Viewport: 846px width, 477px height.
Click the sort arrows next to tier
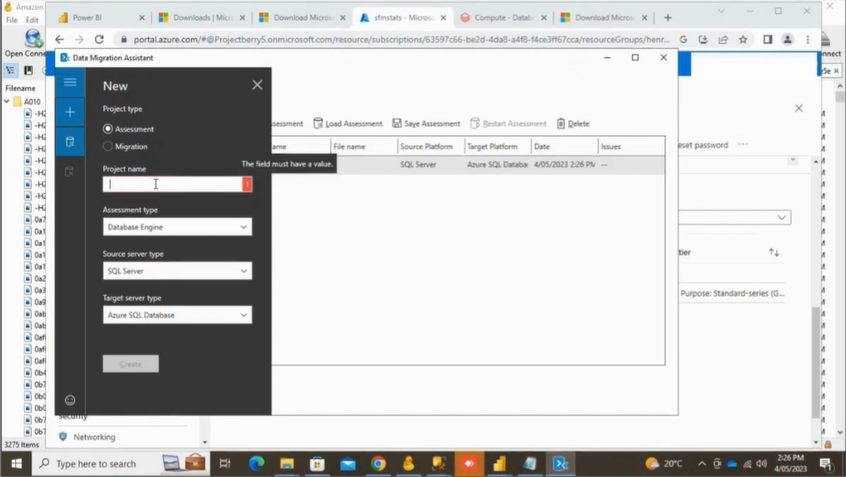click(x=774, y=253)
